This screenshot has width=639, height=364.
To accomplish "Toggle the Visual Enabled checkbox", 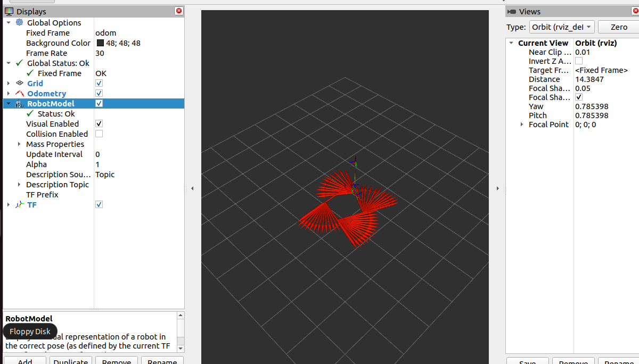I will point(99,123).
